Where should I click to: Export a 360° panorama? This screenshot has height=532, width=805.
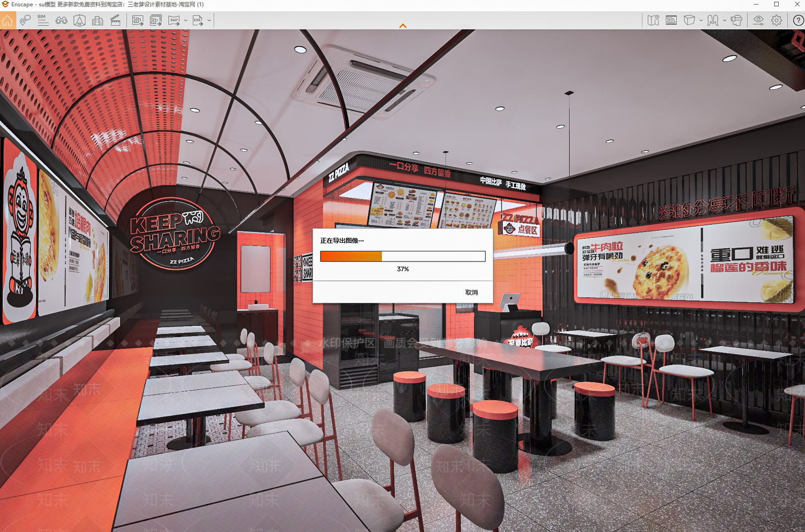(174, 21)
